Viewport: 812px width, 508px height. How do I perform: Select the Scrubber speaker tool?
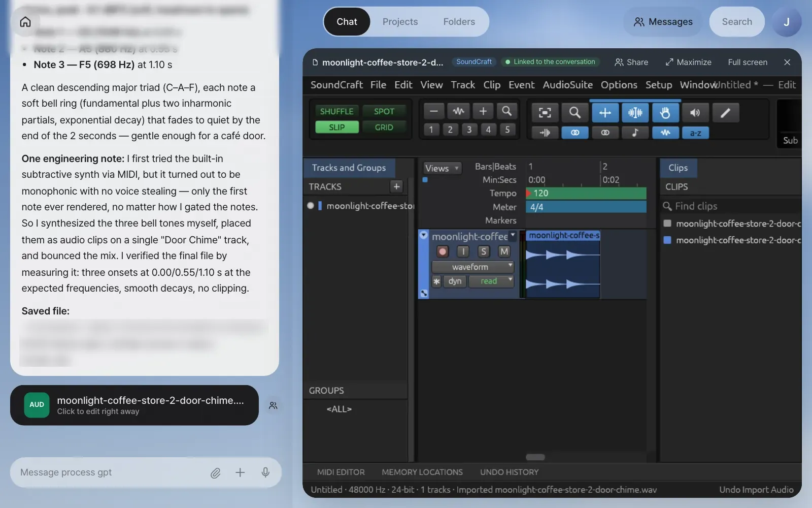click(x=695, y=113)
